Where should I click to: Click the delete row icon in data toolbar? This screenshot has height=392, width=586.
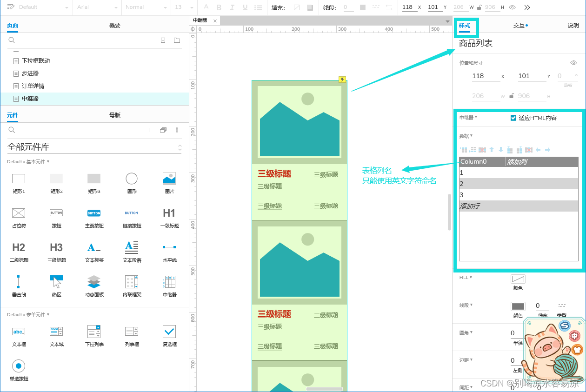click(481, 149)
